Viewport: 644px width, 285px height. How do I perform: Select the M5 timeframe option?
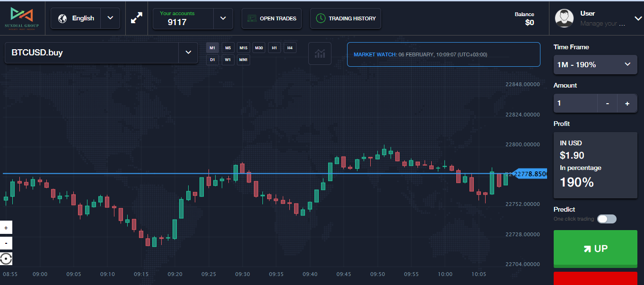[228, 48]
